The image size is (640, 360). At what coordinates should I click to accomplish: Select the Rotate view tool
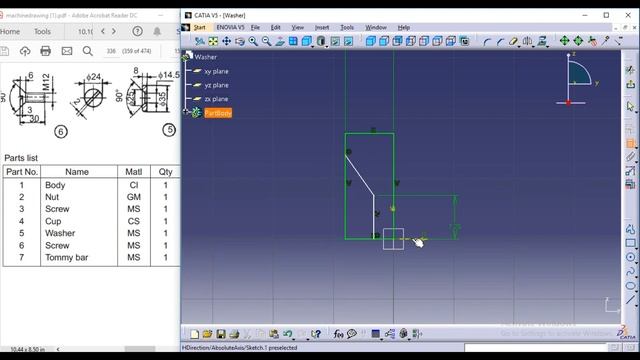point(240,41)
